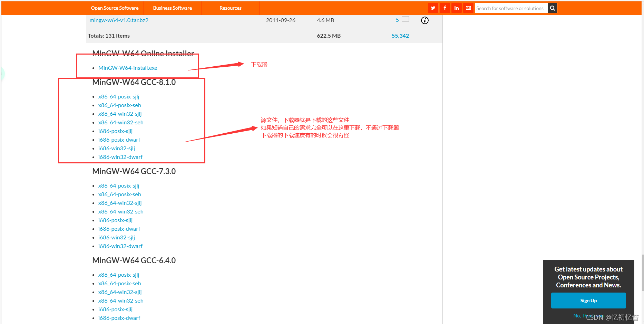644x324 pixels.
Task: Click the page vertical scrollbar thumb
Action: [643, 273]
